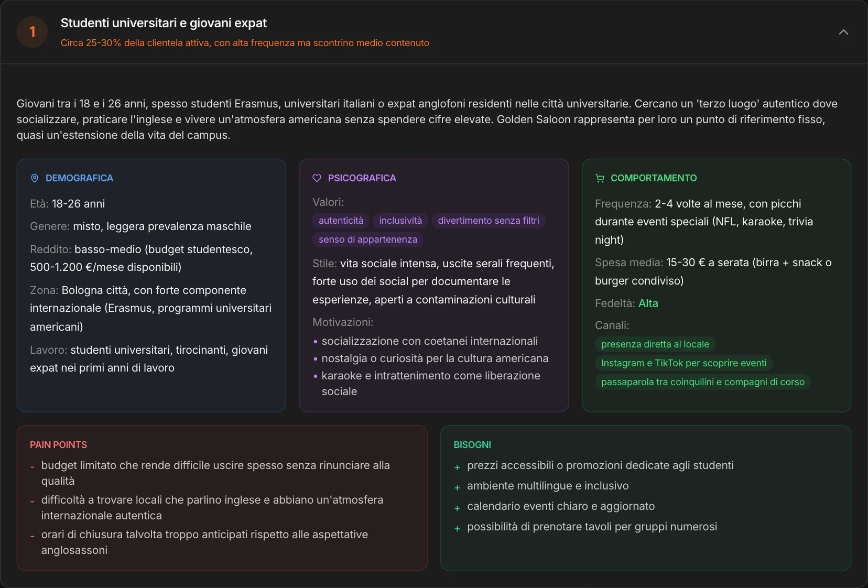Click the 'budget limitato' pain point

coord(215,473)
